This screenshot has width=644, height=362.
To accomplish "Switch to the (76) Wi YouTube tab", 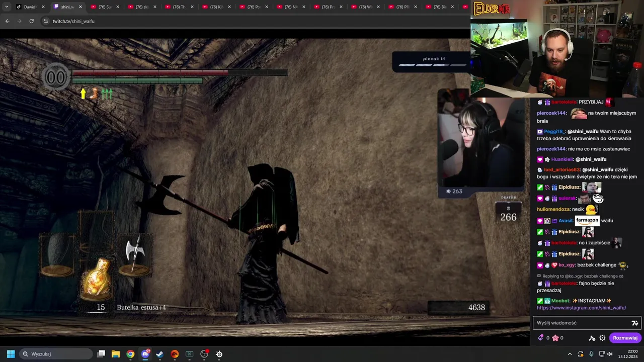I will pyautogui.click(x=365, y=7).
